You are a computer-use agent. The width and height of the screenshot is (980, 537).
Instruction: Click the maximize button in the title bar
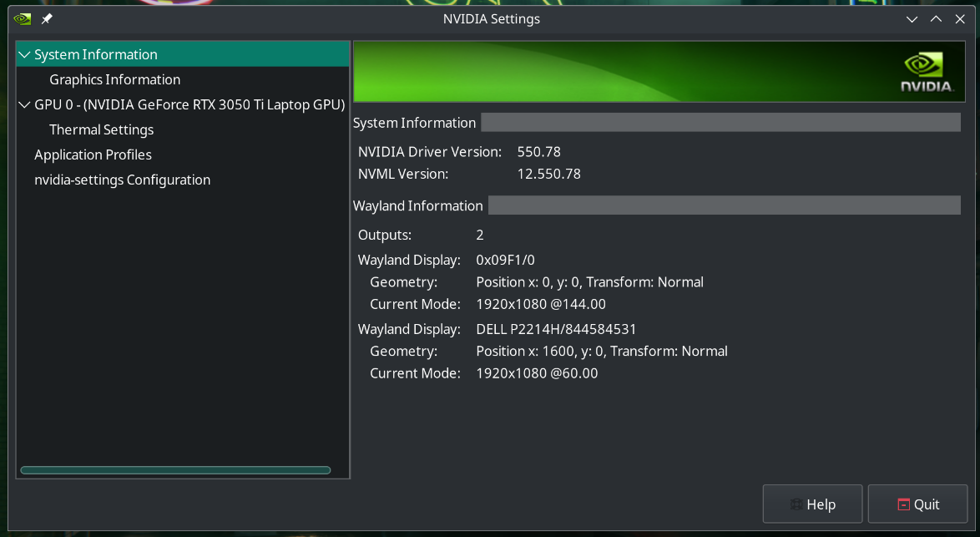click(x=936, y=18)
